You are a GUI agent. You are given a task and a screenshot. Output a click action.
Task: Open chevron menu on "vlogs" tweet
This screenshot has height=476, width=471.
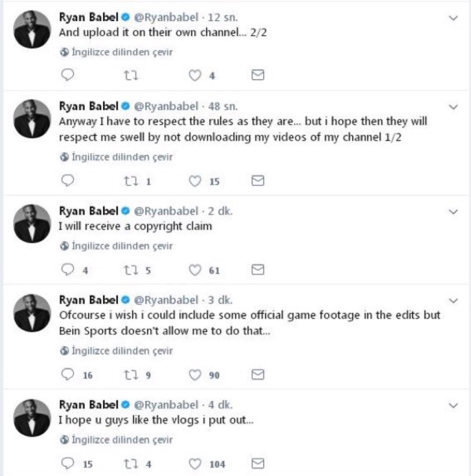click(453, 405)
